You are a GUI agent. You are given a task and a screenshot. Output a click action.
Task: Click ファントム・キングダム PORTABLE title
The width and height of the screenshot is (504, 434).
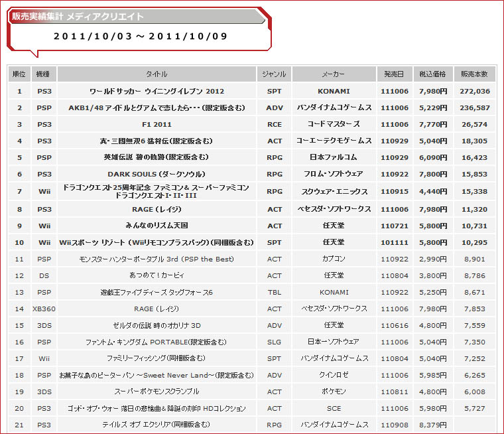(157, 342)
